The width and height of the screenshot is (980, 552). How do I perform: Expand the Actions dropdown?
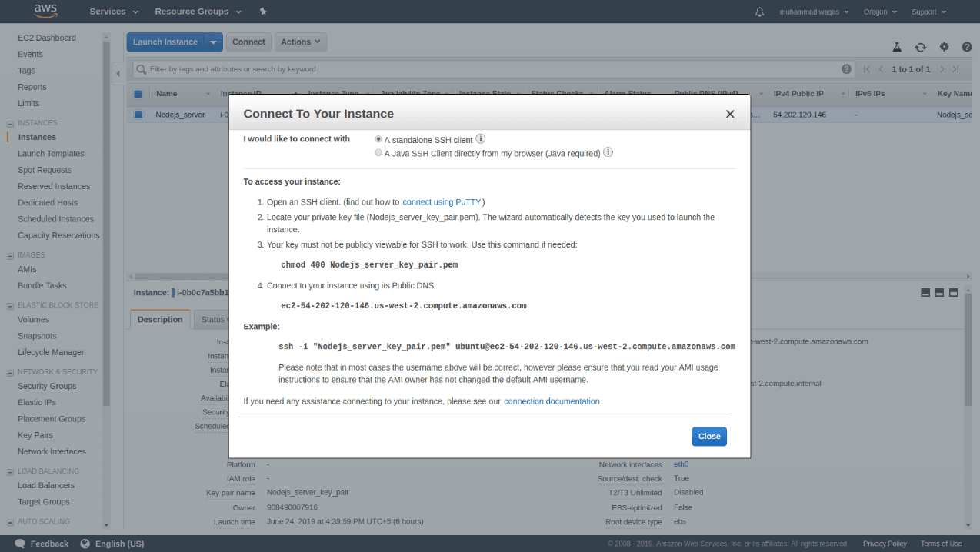coord(300,42)
